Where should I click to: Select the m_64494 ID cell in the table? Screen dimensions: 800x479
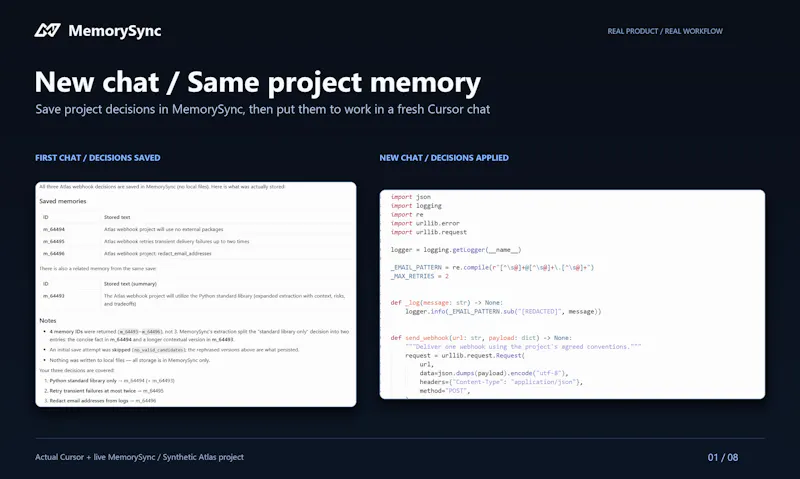pos(54,229)
